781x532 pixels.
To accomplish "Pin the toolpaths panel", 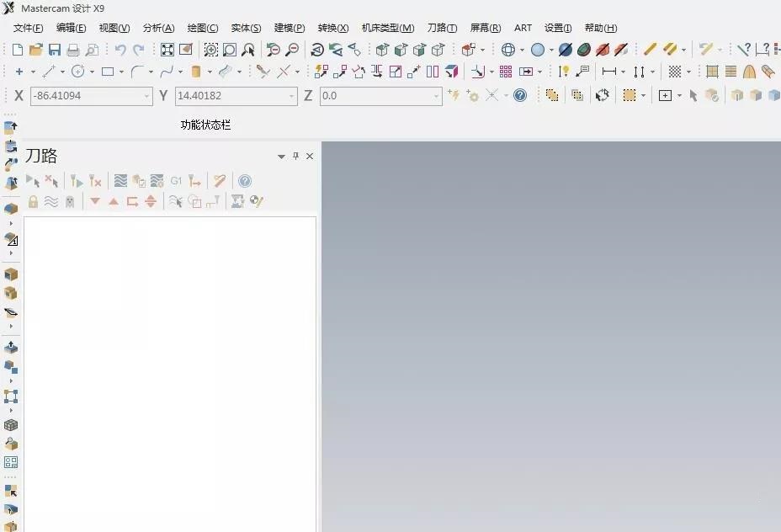I will click(x=296, y=156).
